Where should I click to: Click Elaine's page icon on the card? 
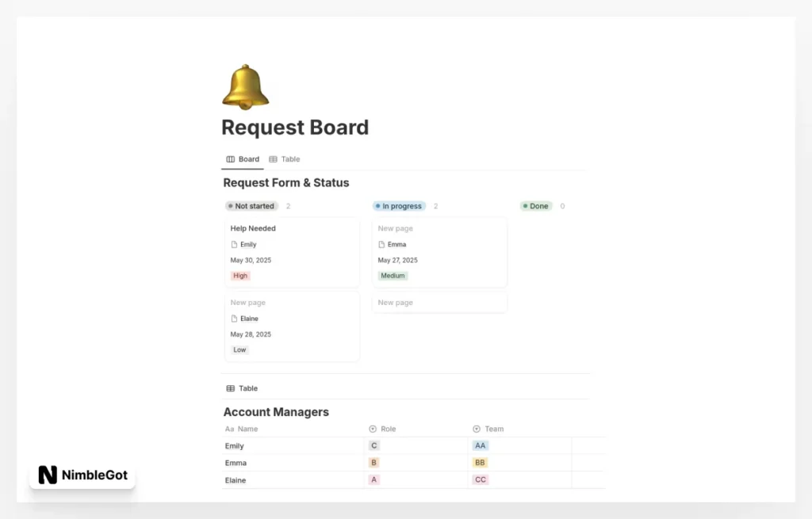tap(234, 319)
